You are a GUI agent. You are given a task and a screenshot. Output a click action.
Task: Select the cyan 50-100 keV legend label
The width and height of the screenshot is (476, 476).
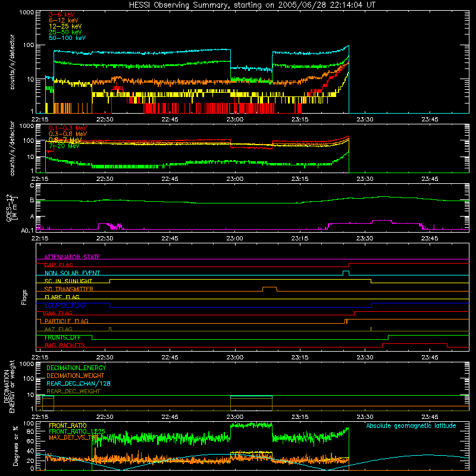coord(67,38)
